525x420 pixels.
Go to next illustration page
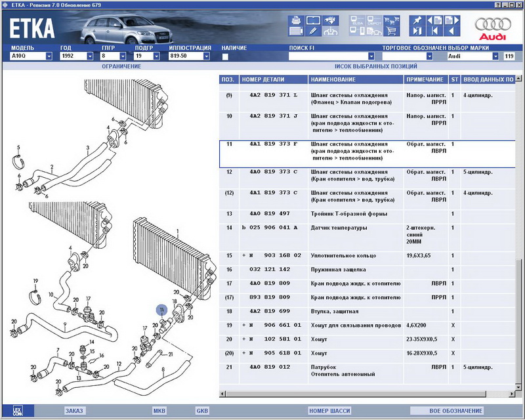click(451, 20)
